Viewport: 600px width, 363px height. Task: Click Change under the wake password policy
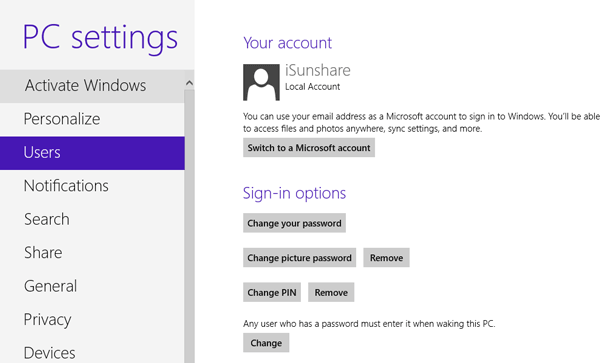pyautogui.click(x=266, y=343)
